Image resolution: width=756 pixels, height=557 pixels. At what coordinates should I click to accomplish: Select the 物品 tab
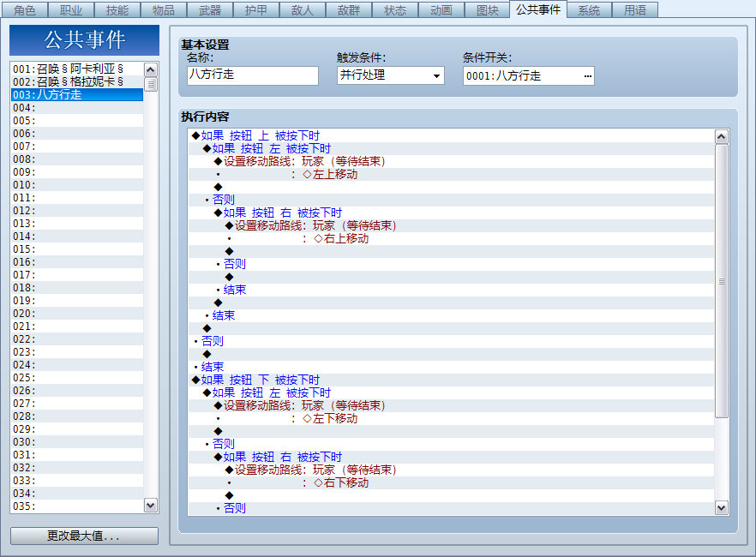click(164, 9)
